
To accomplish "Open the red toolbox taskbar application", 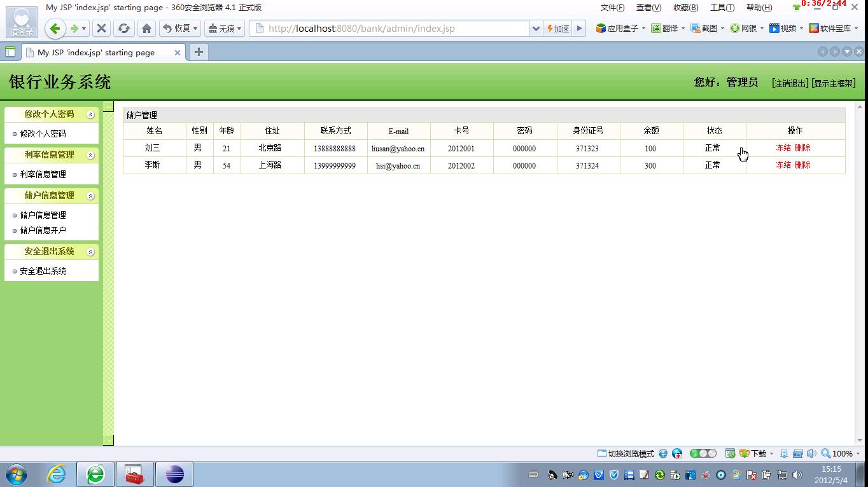I will click(x=134, y=474).
